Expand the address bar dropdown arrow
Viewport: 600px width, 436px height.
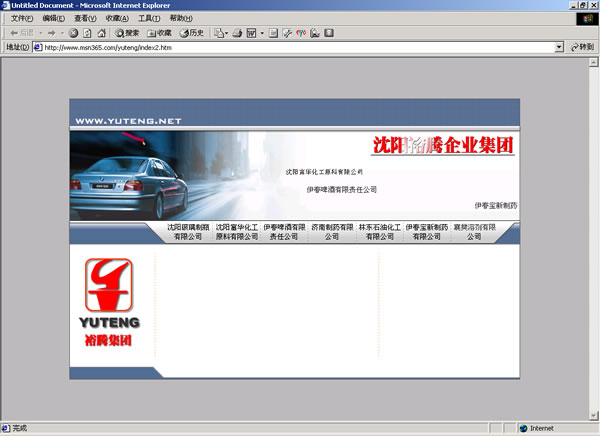point(559,47)
